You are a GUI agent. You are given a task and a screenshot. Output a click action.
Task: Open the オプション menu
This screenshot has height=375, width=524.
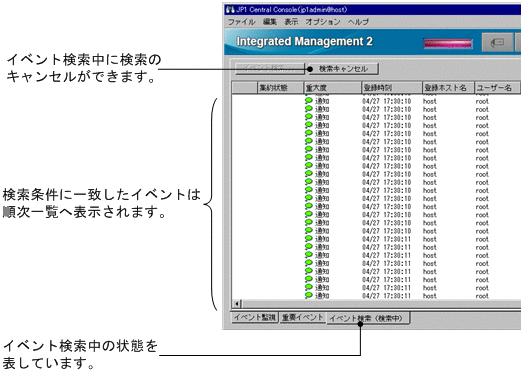(x=322, y=22)
